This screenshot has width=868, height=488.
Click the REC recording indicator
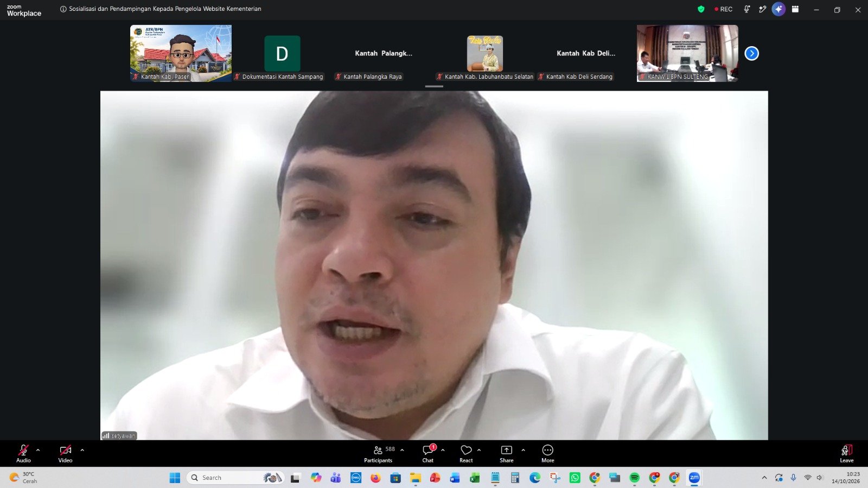[724, 9]
